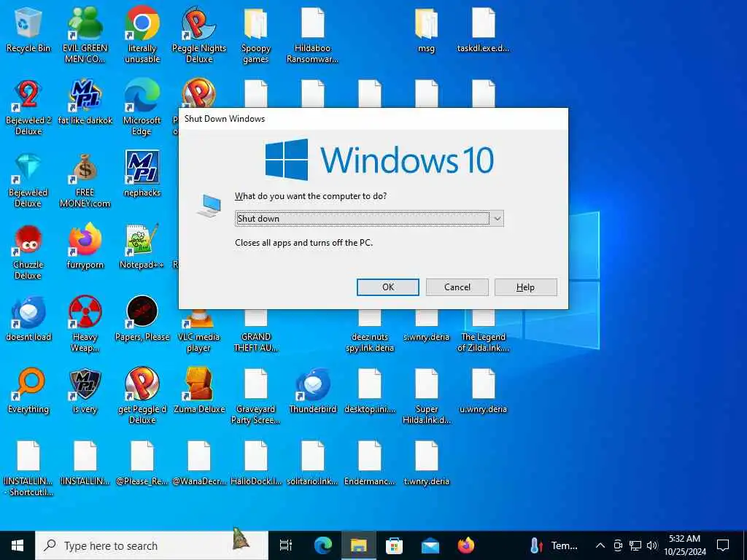Select the Spoopy games folder
Screen dimensions: 747x560
click(256, 35)
